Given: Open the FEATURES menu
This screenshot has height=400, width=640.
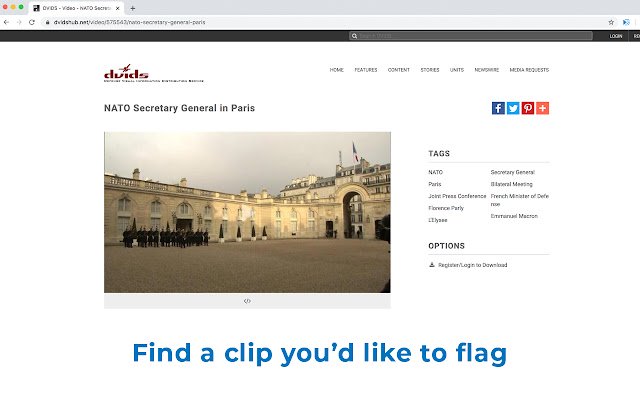Looking at the screenshot, I should [x=366, y=70].
